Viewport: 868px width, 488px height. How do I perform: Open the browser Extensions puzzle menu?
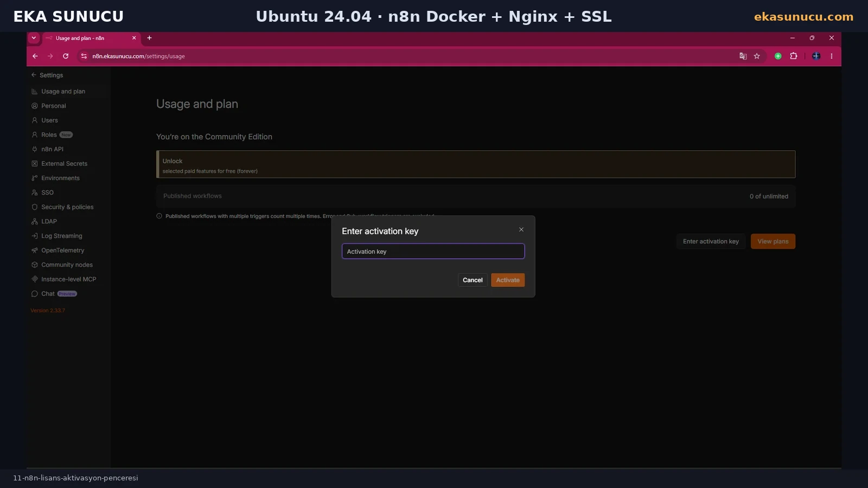point(794,56)
